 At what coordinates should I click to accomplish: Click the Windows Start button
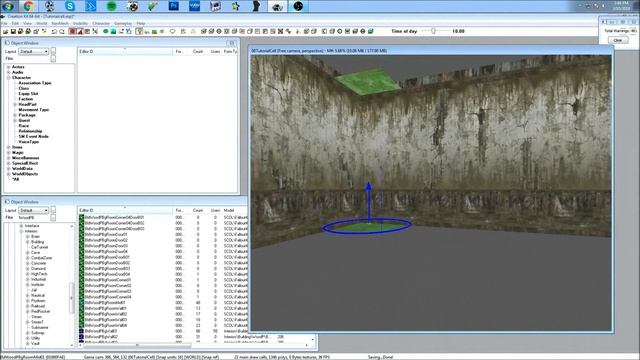[x=8, y=6]
